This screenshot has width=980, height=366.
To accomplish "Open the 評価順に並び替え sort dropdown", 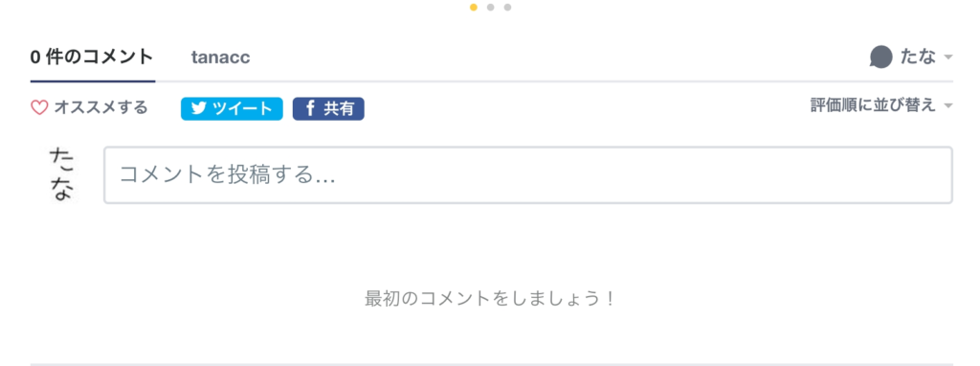I will (881, 105).
